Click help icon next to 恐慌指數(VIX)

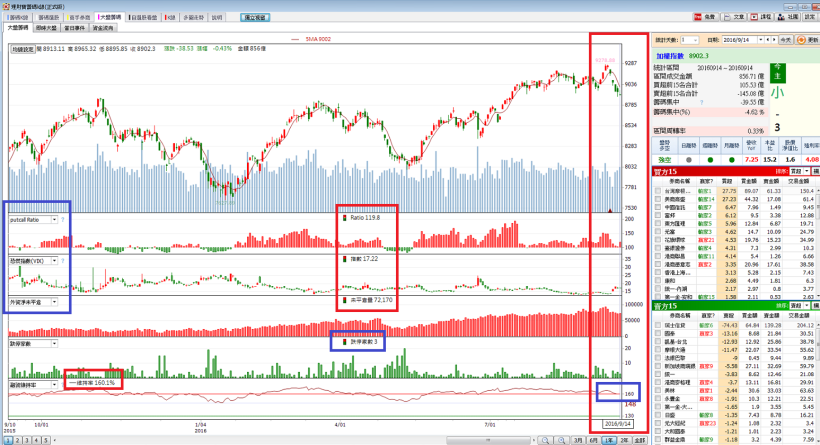point(63,260)
